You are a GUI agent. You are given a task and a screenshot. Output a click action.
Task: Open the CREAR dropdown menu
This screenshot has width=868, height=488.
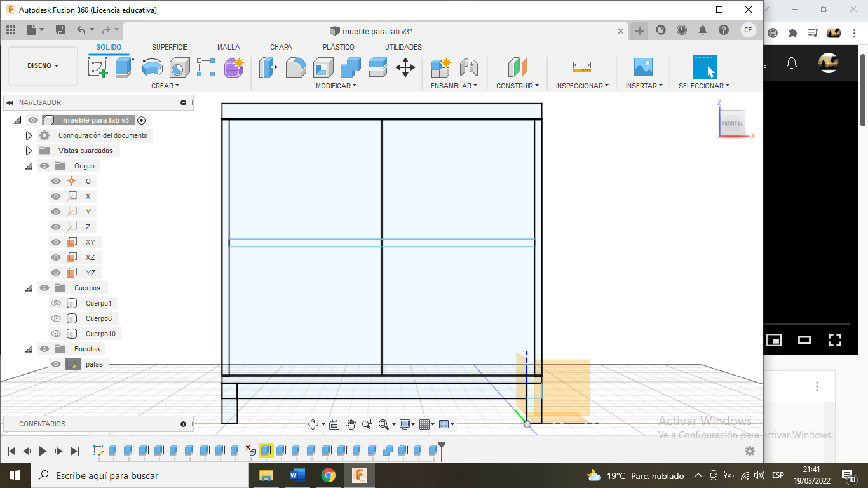(x=165, y=86)
